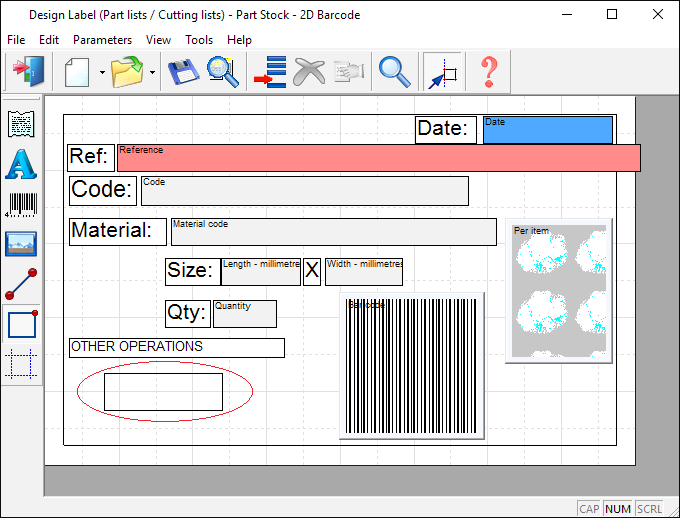680x518 pixels.
Task: Open the Tools menu
Action: (x=199, y=40)
